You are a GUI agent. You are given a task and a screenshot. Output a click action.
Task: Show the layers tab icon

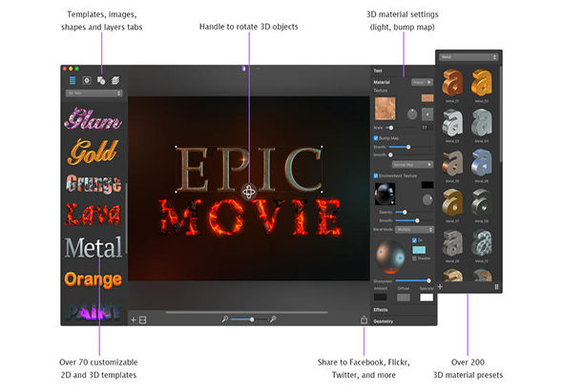coord(115,80)
